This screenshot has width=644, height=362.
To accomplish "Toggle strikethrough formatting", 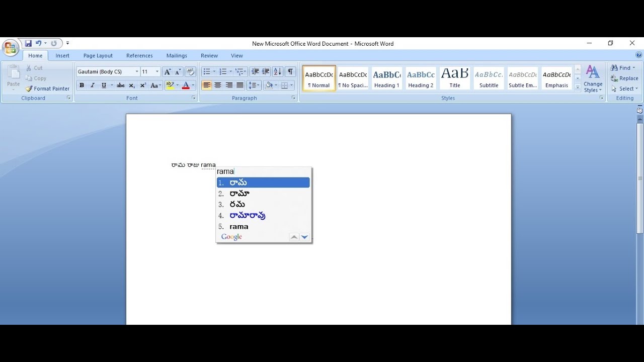I will [x=121, y=85].
